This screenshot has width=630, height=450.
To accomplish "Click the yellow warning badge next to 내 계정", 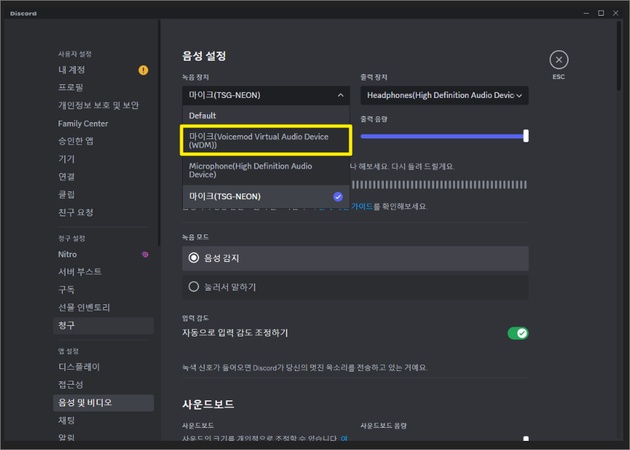I will (143, 70).
